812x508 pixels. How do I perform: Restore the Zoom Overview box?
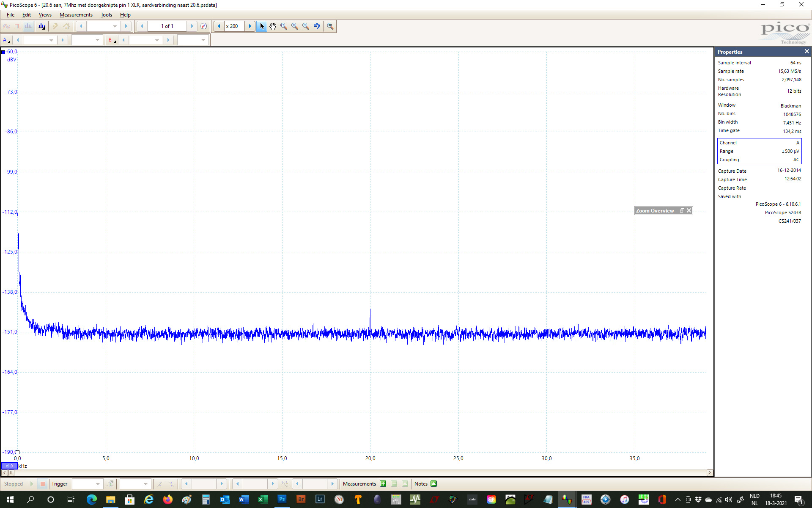tap(682, 210)
